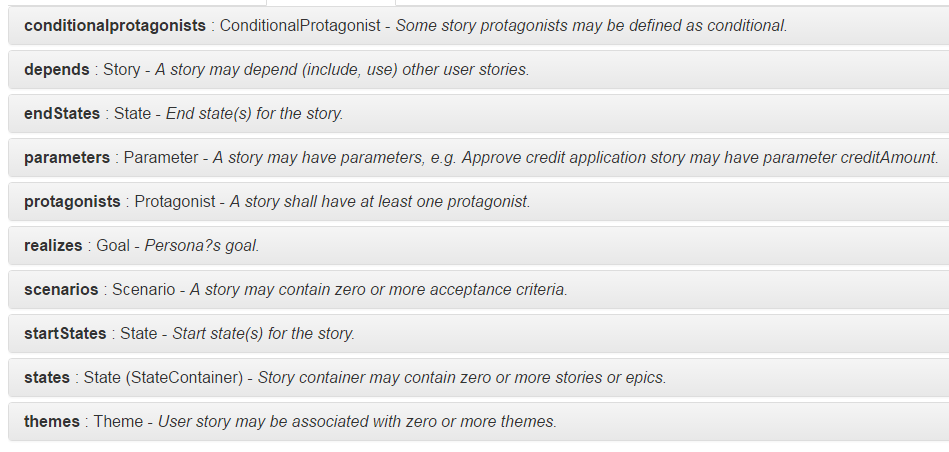Screen dimensions: 949x452
Task: Expand the conditionalprotagonists accordion row
Action: (x=478, y=25)
